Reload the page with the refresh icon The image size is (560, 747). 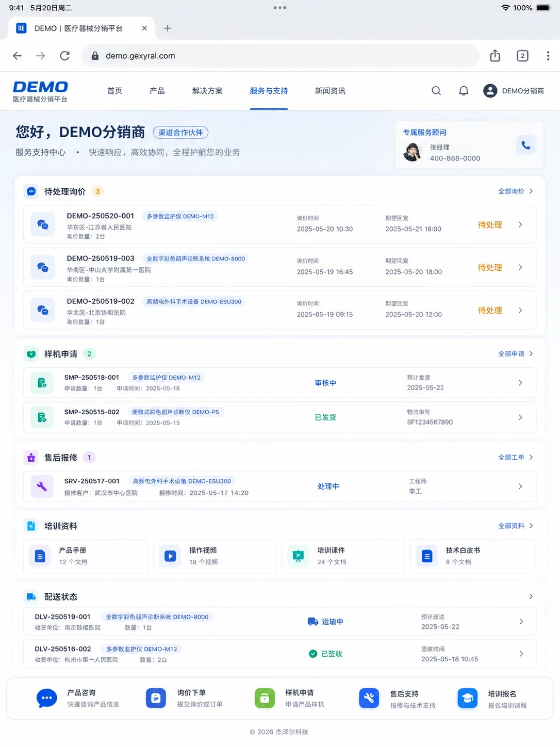[x=64, y=56]
